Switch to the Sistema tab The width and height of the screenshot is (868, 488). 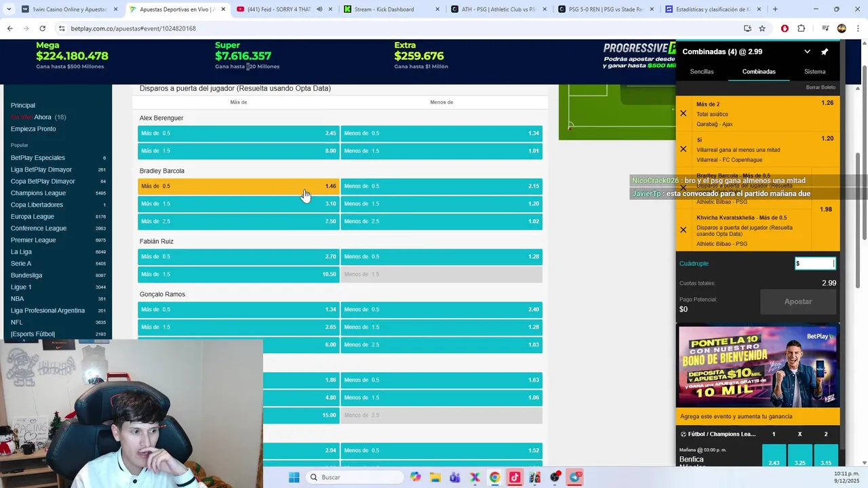pyautogui.click(x=814, y=72)
